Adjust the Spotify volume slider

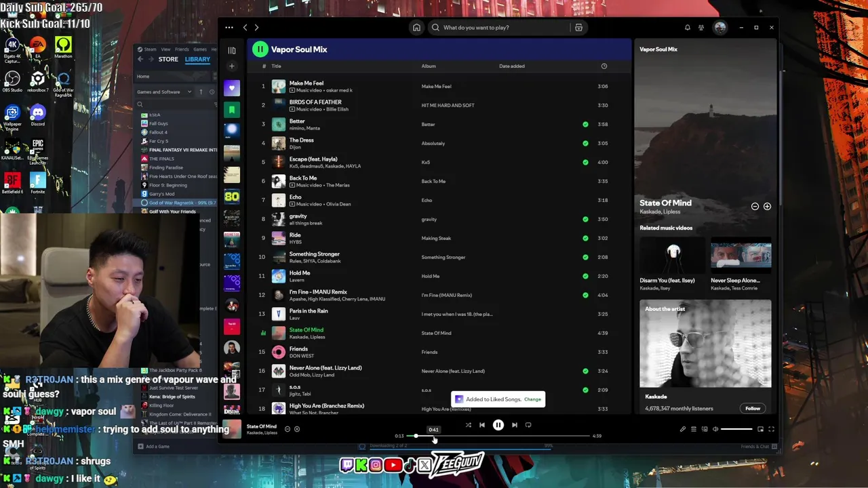click(x=736, y=429)
